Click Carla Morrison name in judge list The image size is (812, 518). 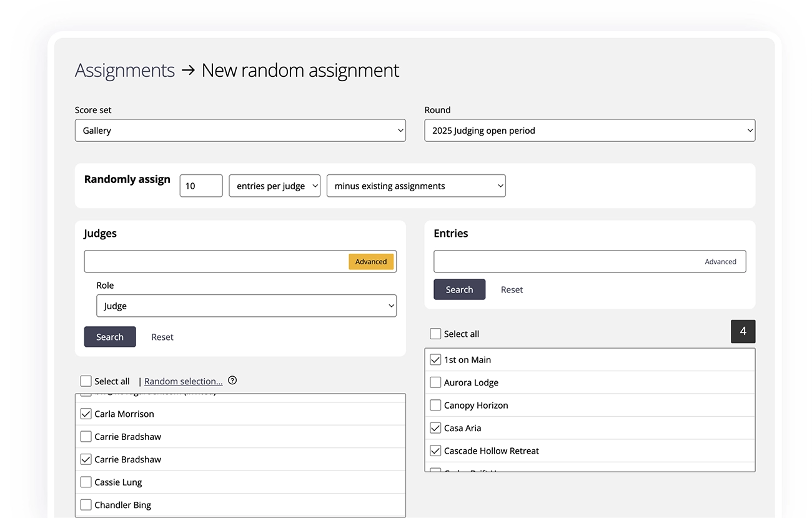point(124,414)
